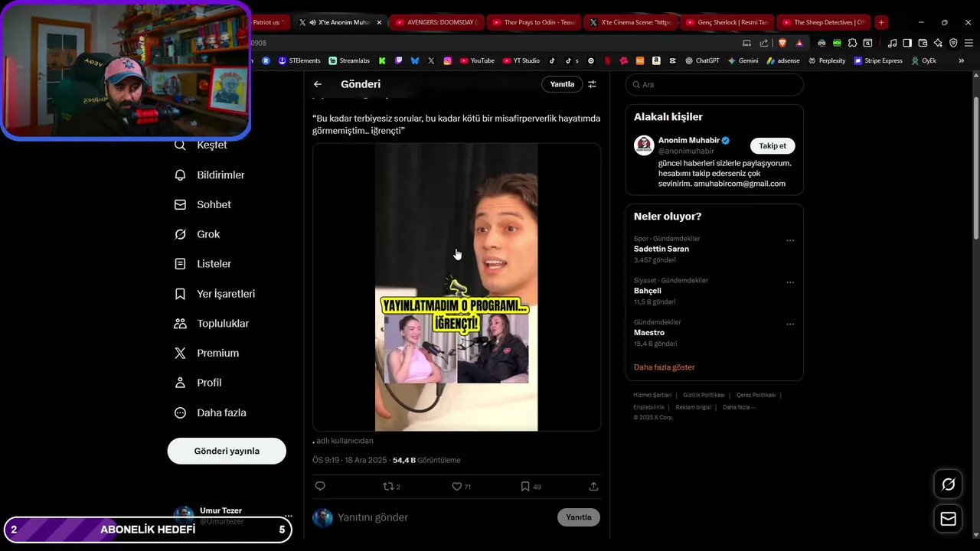Open post view settings sliders icon

coord(592,84)
